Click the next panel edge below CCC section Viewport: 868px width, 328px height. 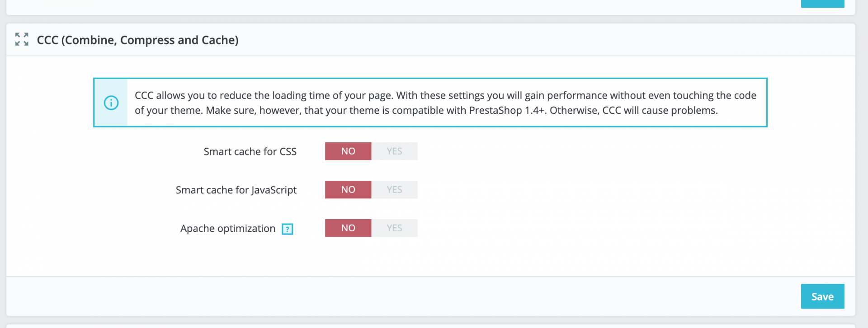[x=430, y=326]
